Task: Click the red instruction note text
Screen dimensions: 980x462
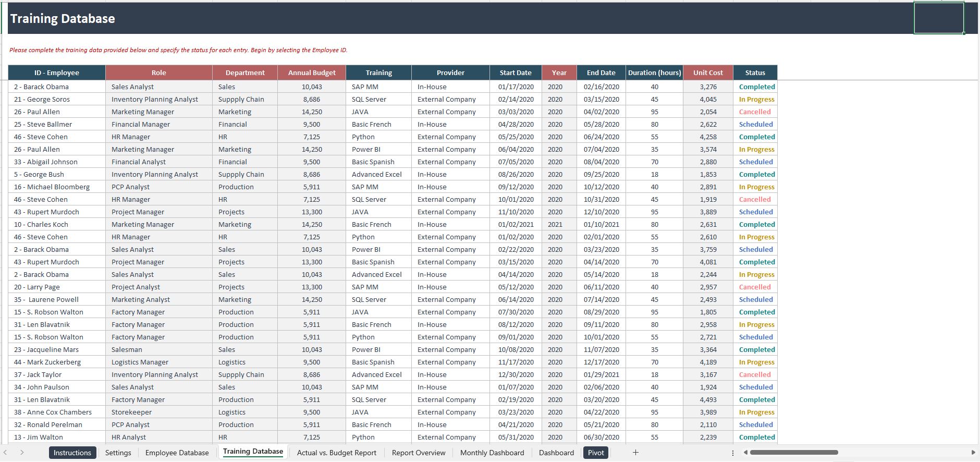Action: pos(178,50)
